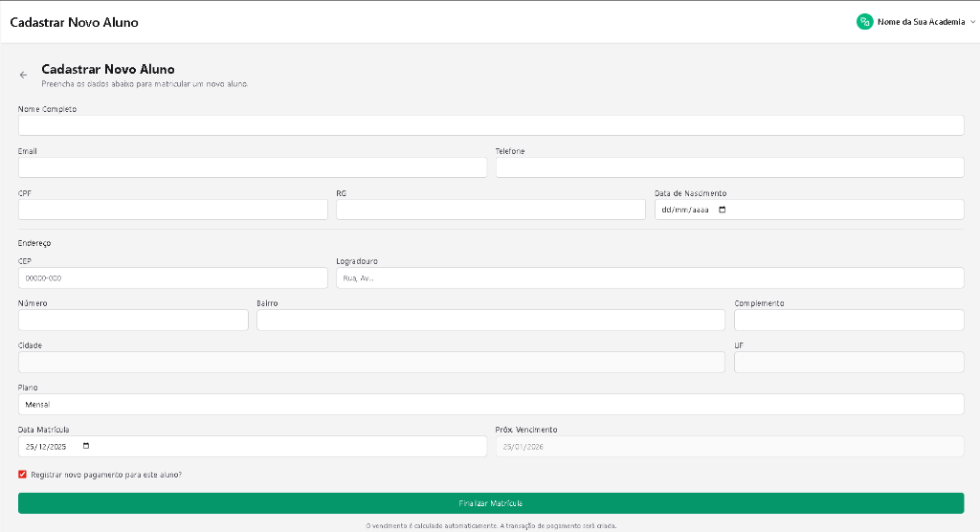
Task: Click the back arrow icon
Action: pos(23,75)
